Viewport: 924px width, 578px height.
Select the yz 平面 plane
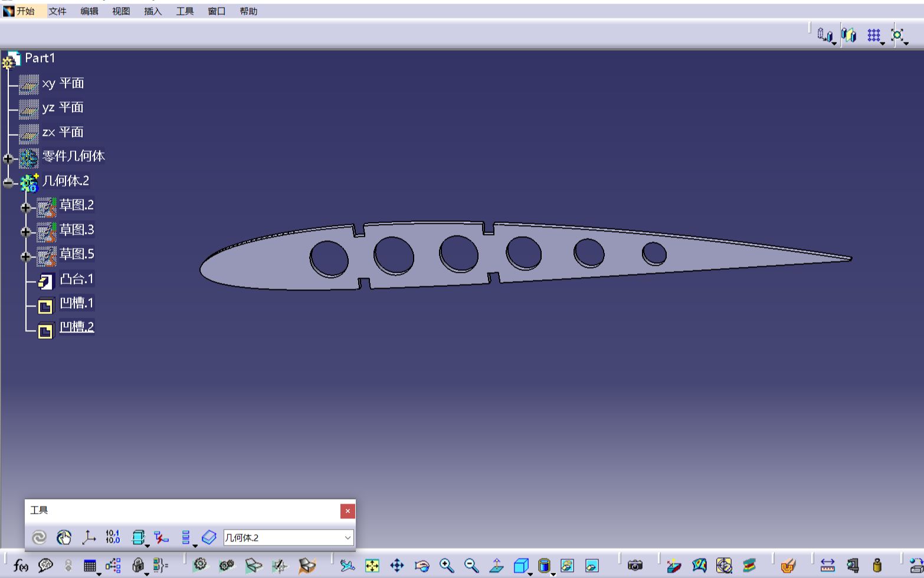[x=63, y=107]
